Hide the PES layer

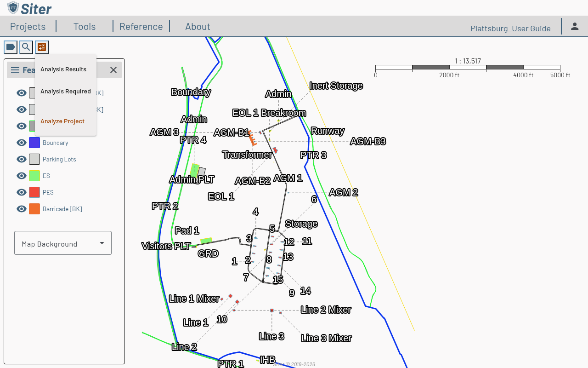[22, 192]
